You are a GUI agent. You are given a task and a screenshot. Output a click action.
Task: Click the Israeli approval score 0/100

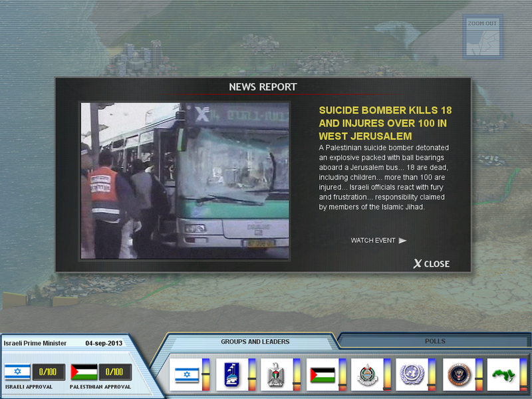click(x=47, y=372)
